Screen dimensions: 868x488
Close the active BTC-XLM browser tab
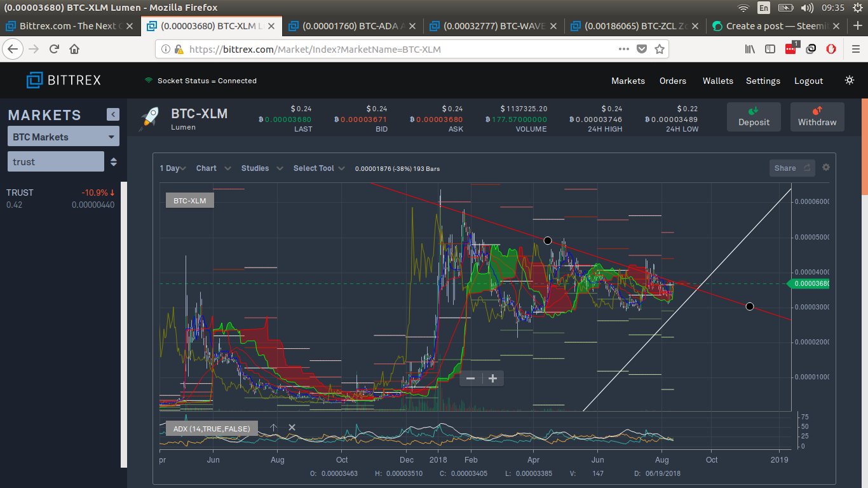point(271,26)
